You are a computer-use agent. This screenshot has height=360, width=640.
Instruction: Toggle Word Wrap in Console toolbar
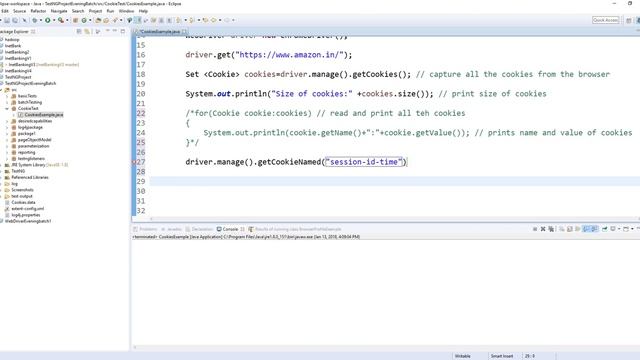click(x=578, y=229)
